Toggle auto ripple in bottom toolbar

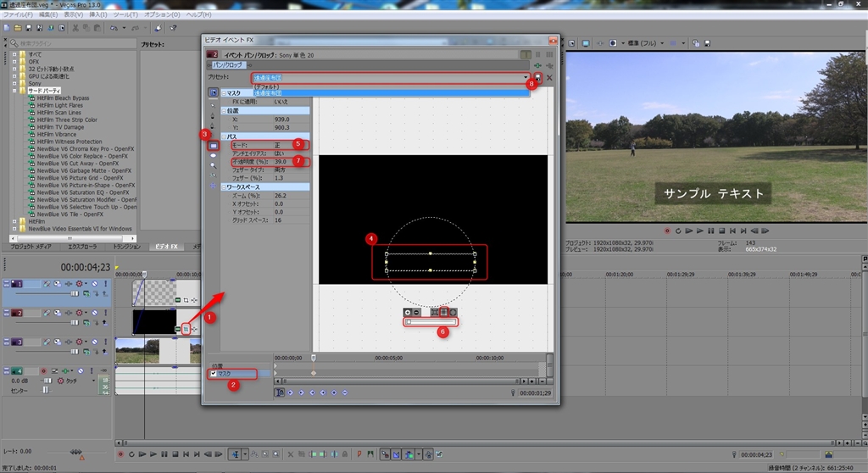tap(409, 454)
